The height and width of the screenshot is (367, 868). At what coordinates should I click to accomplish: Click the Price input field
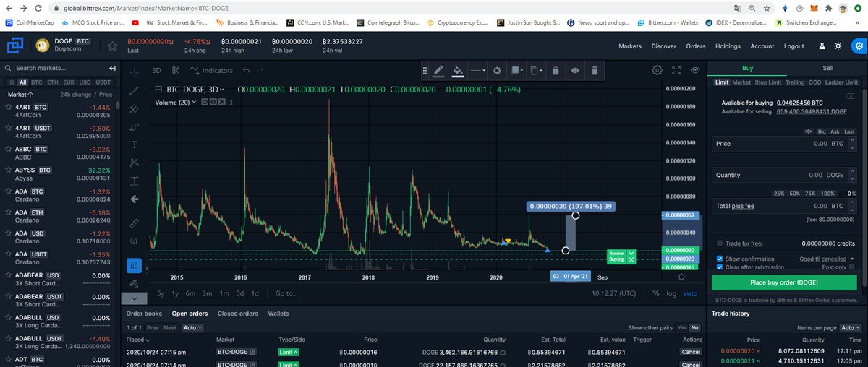pos(784,144)
